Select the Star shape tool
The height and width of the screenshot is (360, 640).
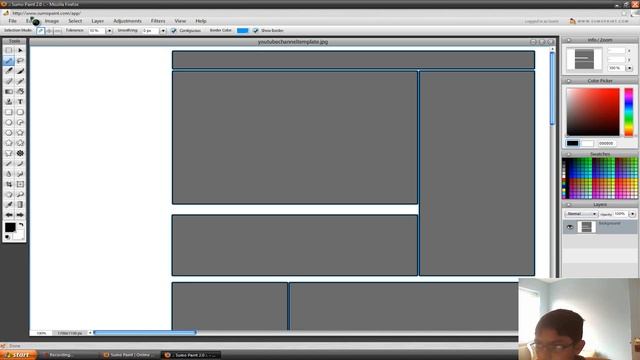coord(20,133)
